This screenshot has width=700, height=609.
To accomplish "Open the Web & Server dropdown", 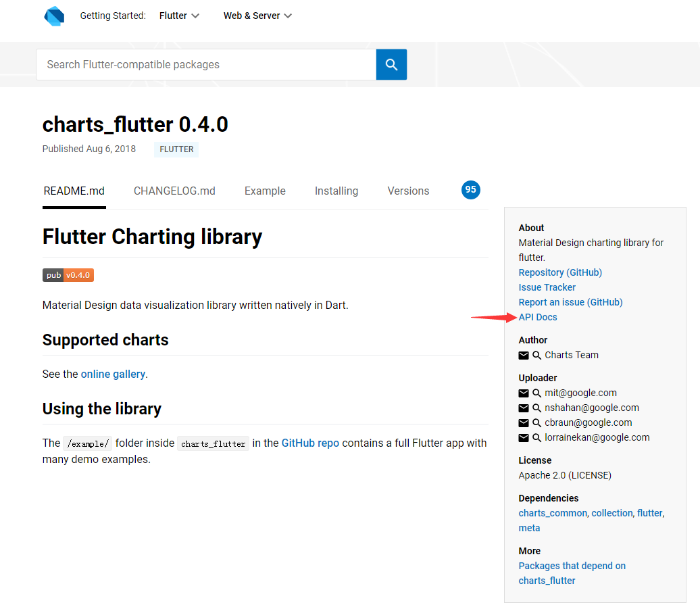I will [x=257, y=15].
